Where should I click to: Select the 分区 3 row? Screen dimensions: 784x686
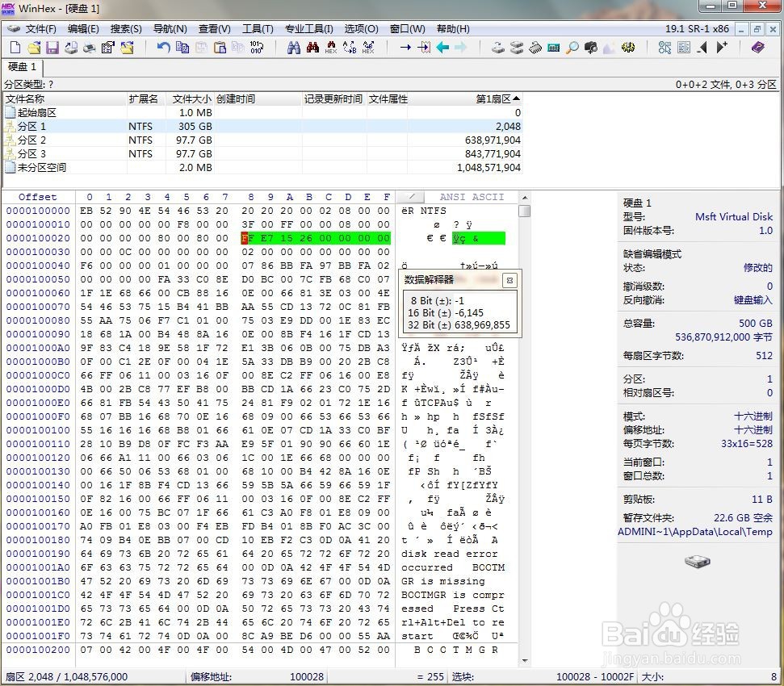(x=263, y=153)
